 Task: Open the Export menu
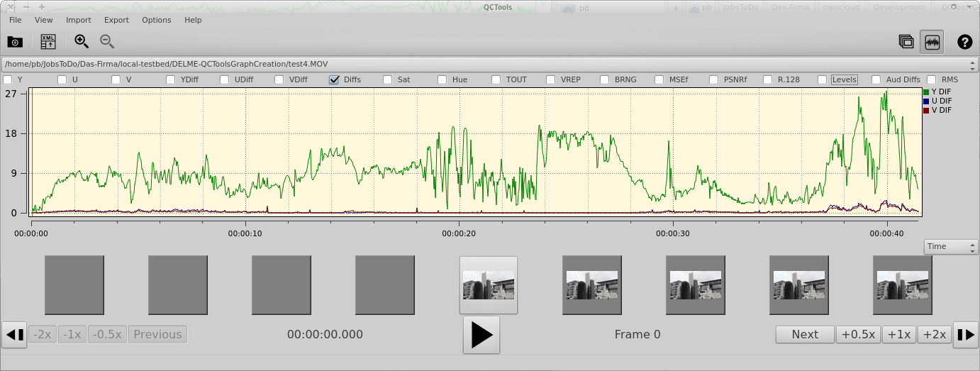pos(116,20)
